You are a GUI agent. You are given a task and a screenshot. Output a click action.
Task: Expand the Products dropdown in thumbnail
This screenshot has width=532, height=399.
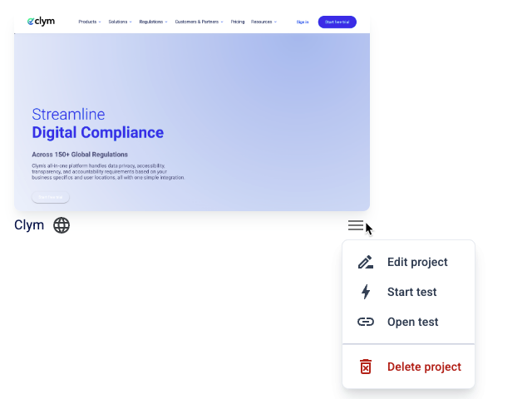[90, 22]
